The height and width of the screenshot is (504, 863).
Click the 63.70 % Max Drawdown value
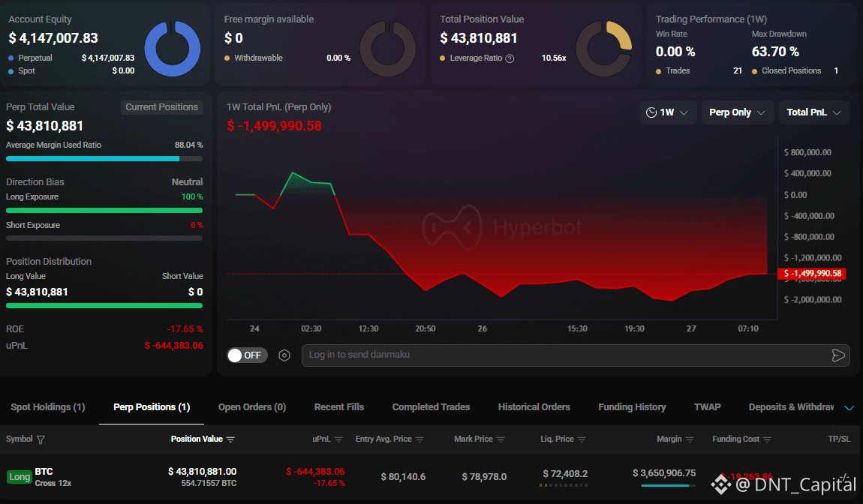click(x=775, y=52)
